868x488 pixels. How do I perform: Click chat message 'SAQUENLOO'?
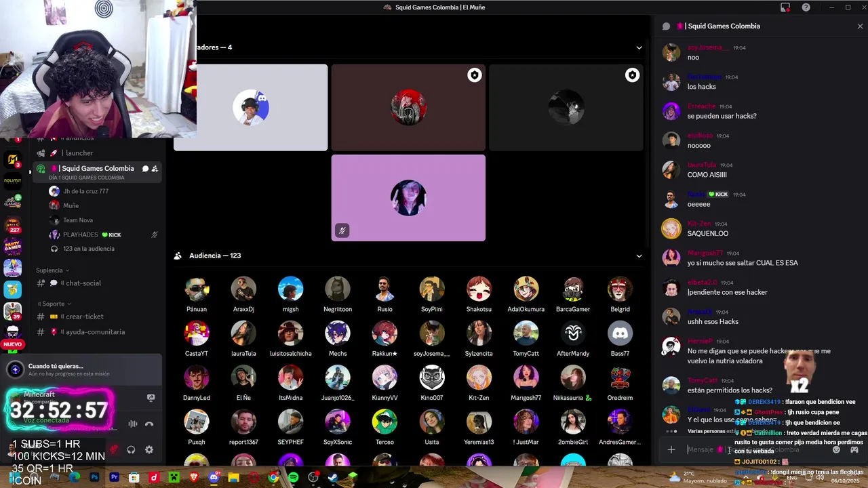707,233
